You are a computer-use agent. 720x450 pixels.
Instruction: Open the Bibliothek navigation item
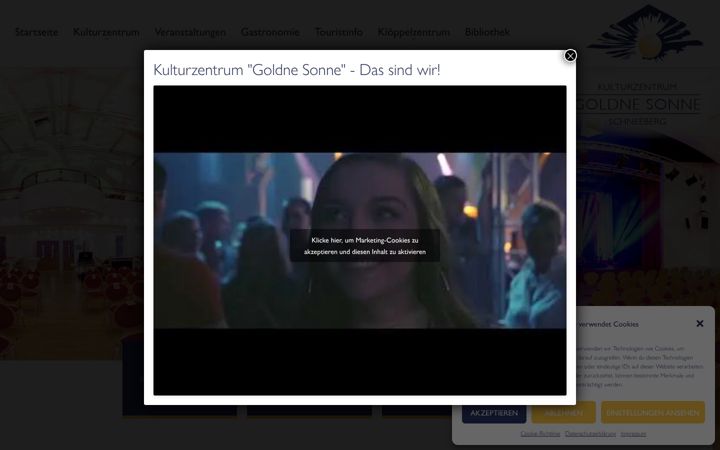487,32
